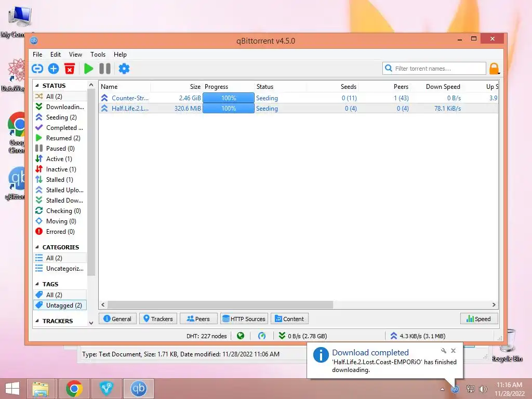Sort by the Name column header

click(125, 87)
